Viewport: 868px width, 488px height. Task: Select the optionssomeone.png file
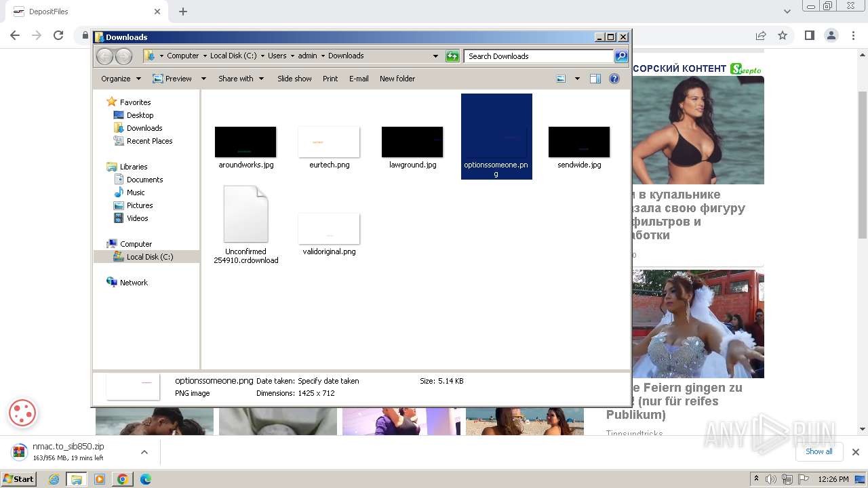pos(496,137)
